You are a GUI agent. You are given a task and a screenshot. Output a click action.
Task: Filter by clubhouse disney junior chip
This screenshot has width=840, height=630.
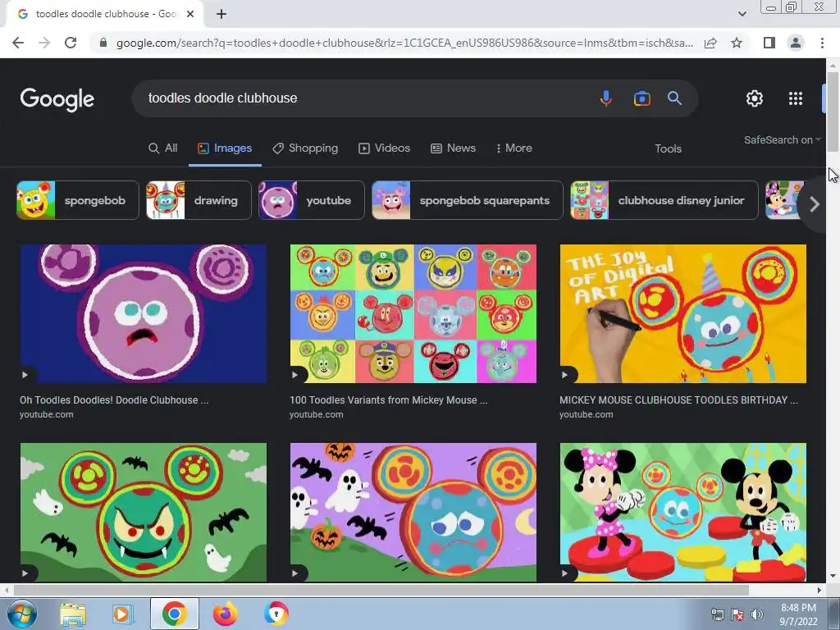click(x=664, y=200)
